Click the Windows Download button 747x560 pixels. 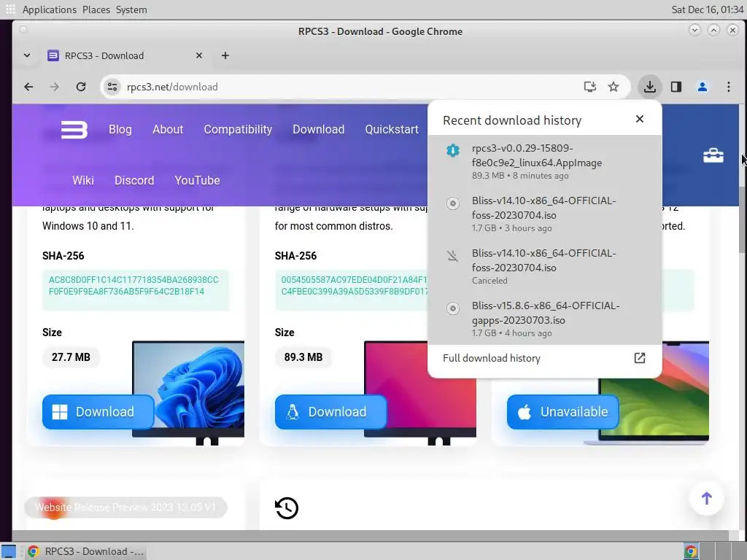pos(98,412)
